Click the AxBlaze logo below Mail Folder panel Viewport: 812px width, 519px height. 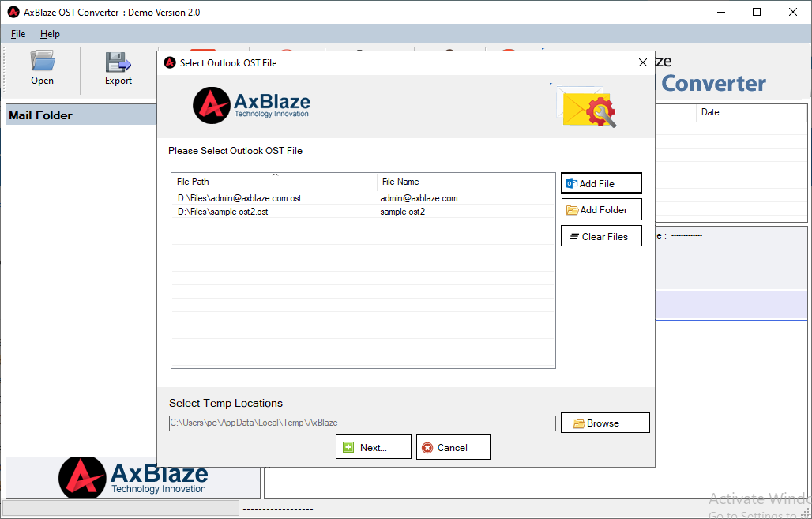pyautogui.click(x=133, y=478)
